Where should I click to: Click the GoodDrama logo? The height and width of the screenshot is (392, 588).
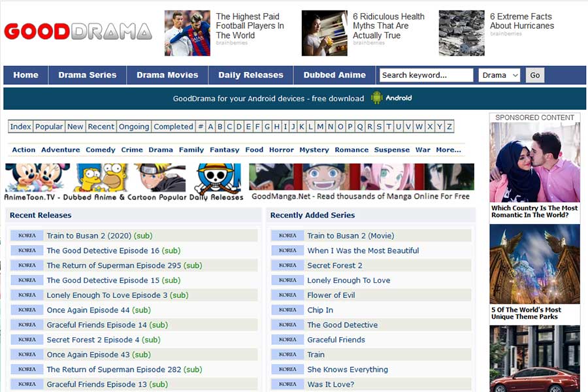pyautogui.click(x=78, y=31)
